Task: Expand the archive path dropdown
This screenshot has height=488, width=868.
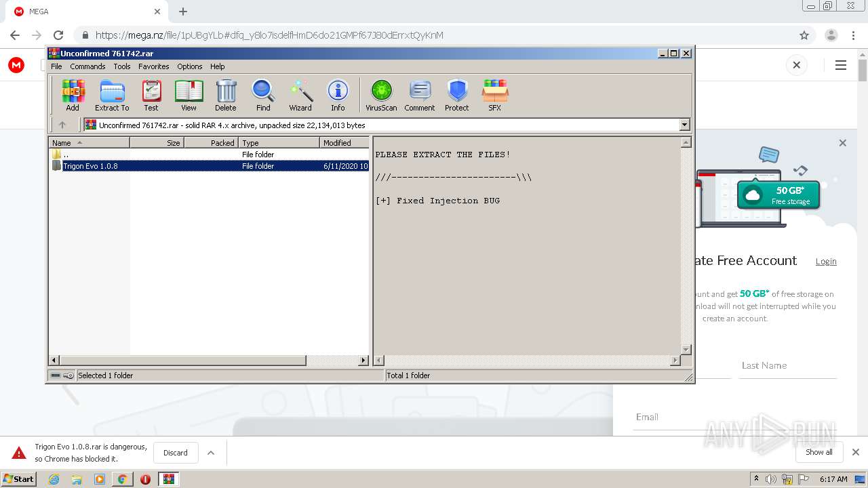Action: pyautogui.click(x=684, y=125)
